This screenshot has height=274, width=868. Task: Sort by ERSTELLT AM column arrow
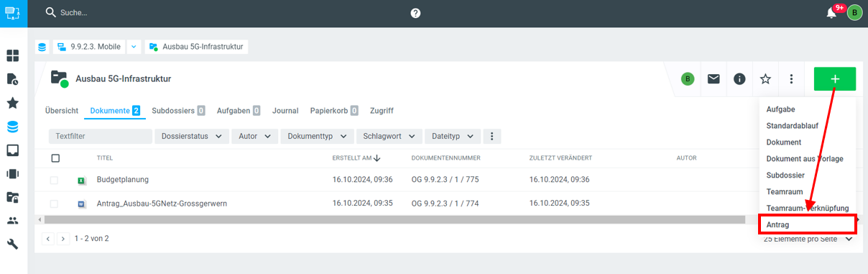click(x=377, y=158)
